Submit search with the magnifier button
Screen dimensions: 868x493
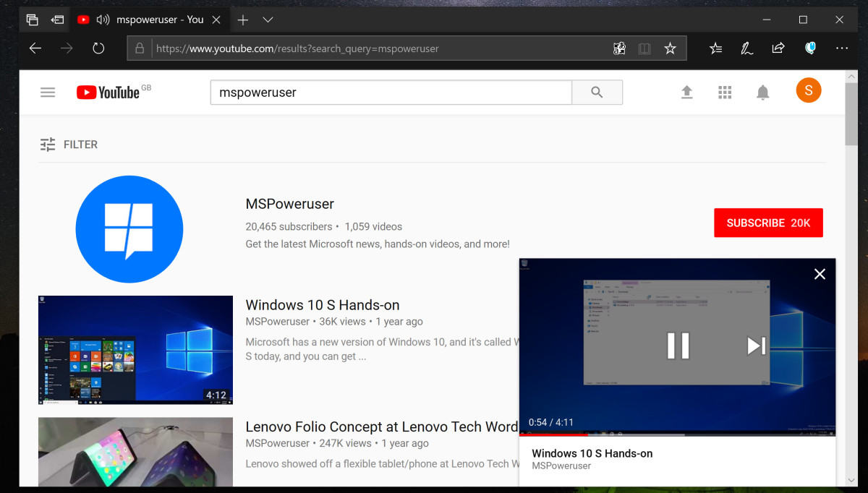(x=597, y=93)
